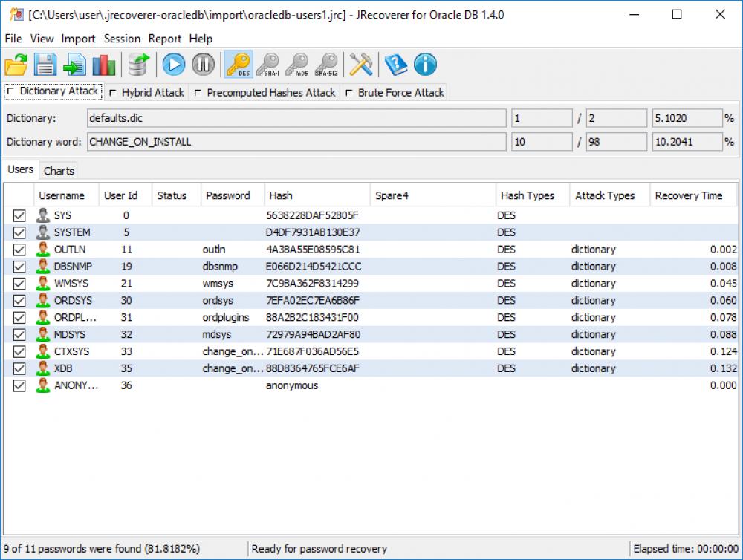Choose the MD5 hash type
The height and width of the screenshot is (560, 743).
click(297, 65)
